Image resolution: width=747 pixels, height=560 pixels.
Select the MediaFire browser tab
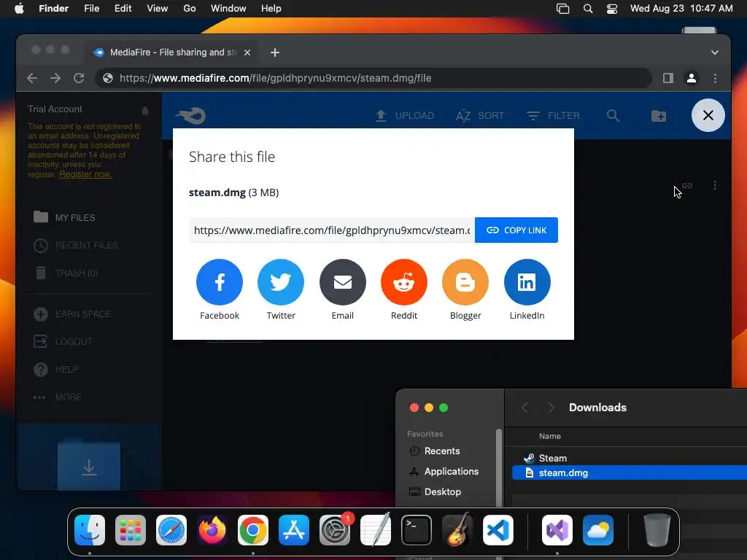pos(171,52)
